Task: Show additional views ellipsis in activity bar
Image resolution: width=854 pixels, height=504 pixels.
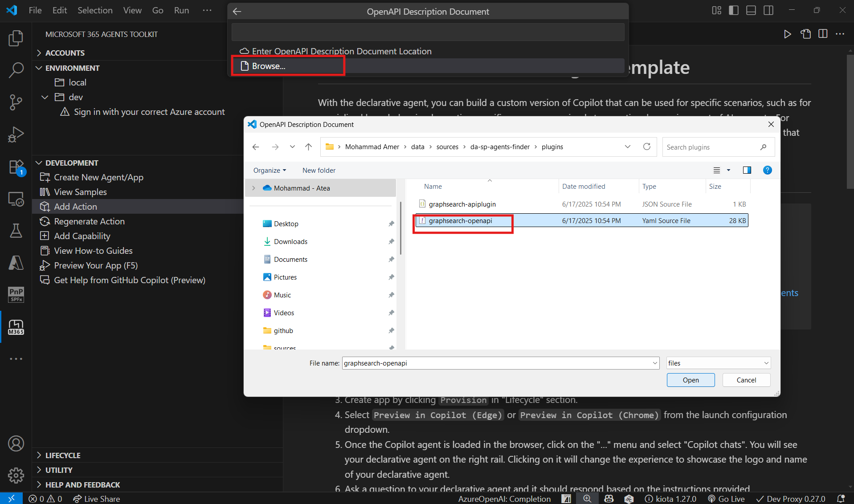Action: click(x=16, y=358)
